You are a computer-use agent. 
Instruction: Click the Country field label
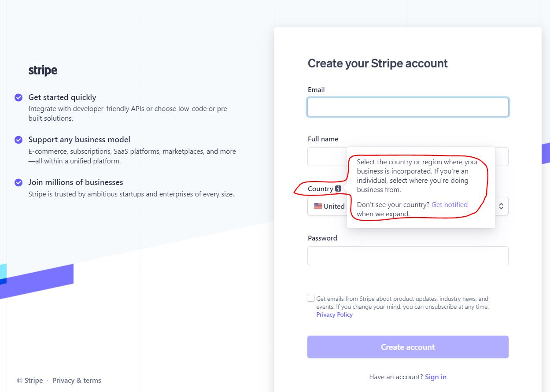321,189
